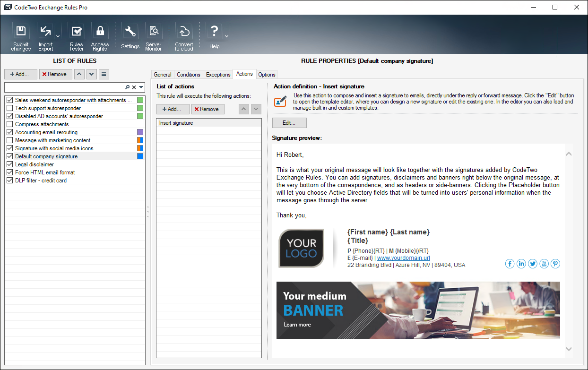Click the Facebook icon in the signature
The width and height of the screenshot is (588, 370).
click(x=510, y=264)
